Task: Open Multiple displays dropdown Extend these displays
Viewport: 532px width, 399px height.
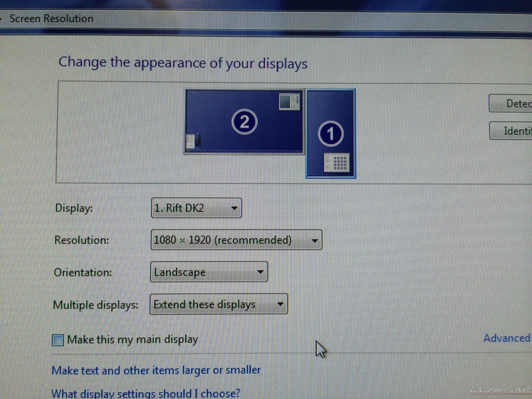Action: coord(219,304)
